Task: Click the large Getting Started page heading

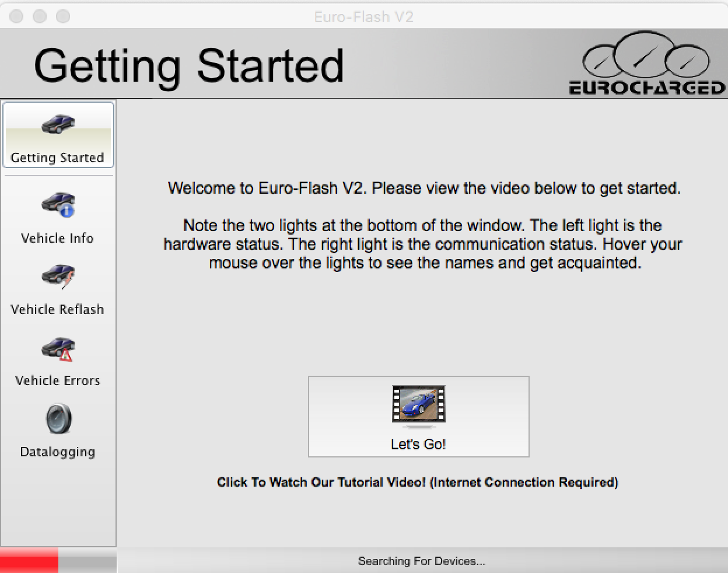Action: (x=188, y=65)
